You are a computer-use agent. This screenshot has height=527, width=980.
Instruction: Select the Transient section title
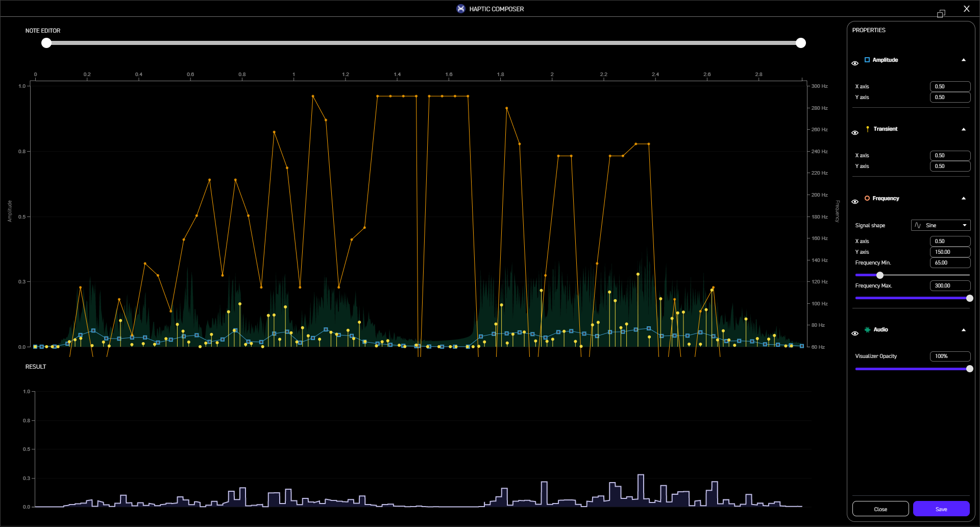pos(885,129)
